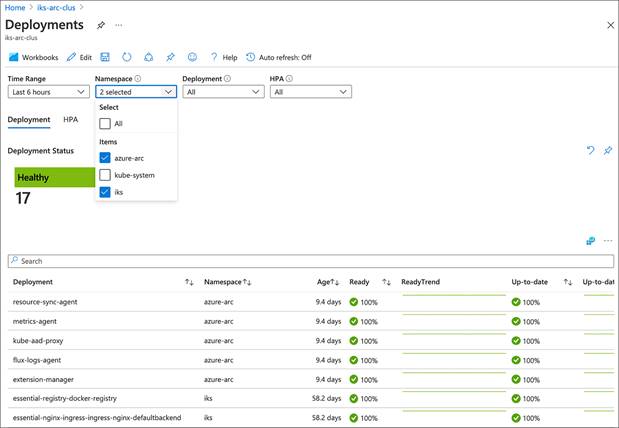This screenshot has height=428, width=619.
Task: Click the bell-shaped share icon in the toolbar
Action: point(148,57)
